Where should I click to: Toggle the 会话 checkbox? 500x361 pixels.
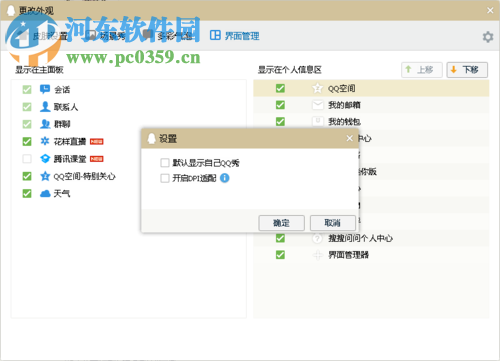[x=27, y=89]
